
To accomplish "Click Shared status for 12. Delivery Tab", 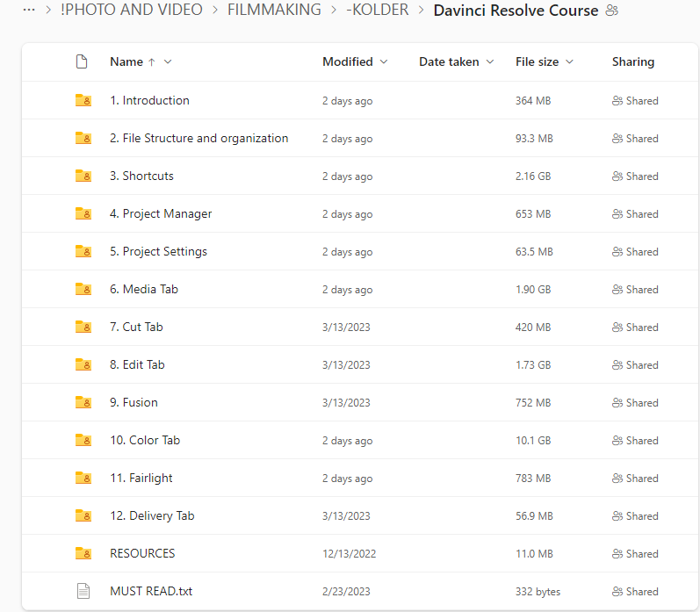I will 635,516.
